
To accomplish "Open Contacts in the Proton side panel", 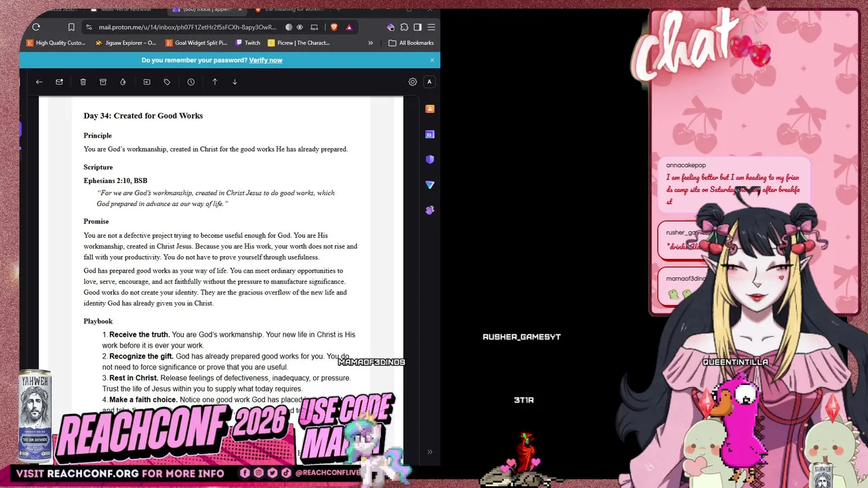I will click(x=430, y=109).
